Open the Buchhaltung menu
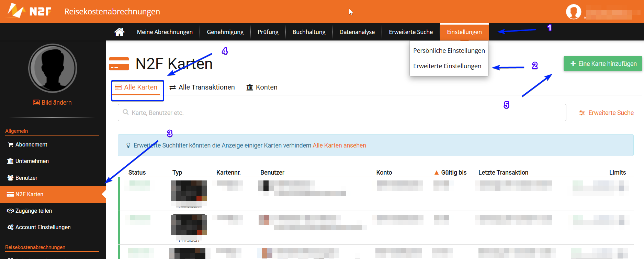The image size is (644, 259). pos(309,32)
